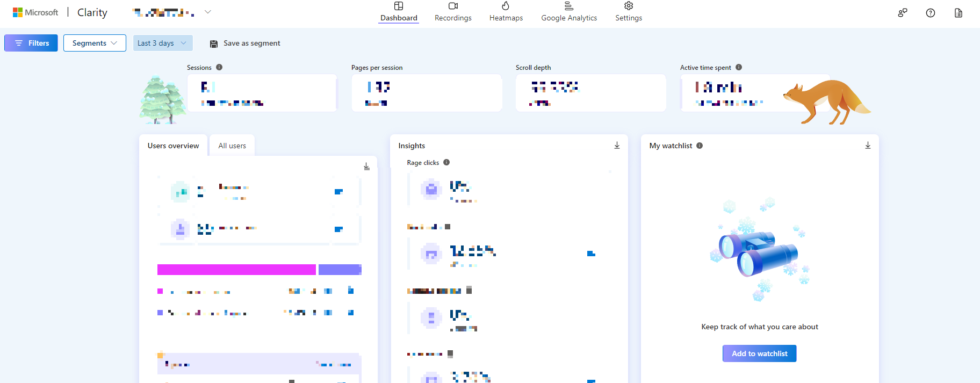The height and width of the screenshot is (383, 980).
Task: Click the Add to watchlist button
Action: [760, 353]
